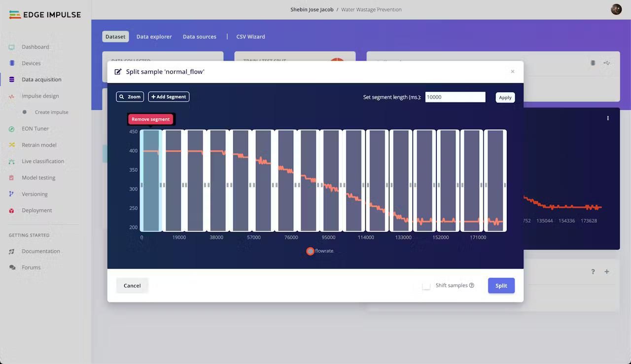This screenshot has height=364, width=631.
Task: Click the Devices icon in sidebar
Action: [x=12, y=63]
